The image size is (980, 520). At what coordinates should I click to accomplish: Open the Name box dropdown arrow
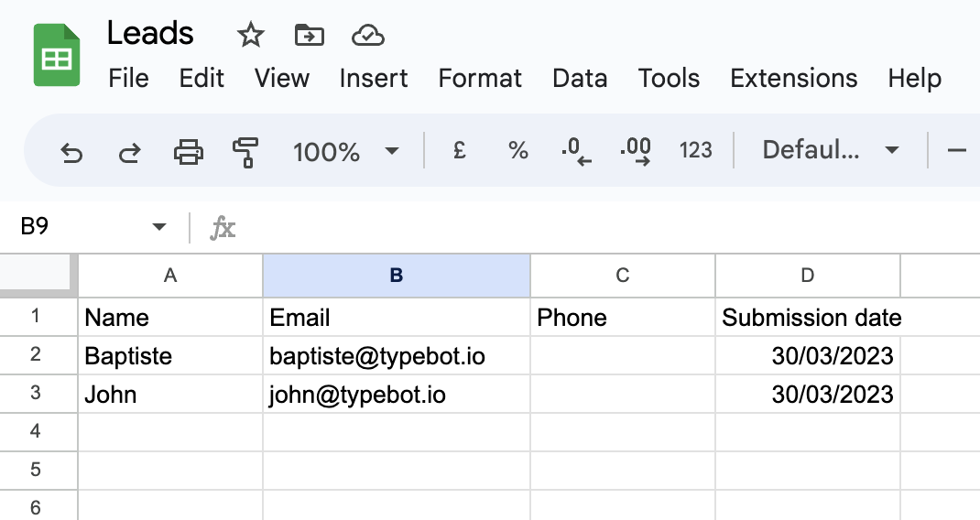[x=158, y=227]
